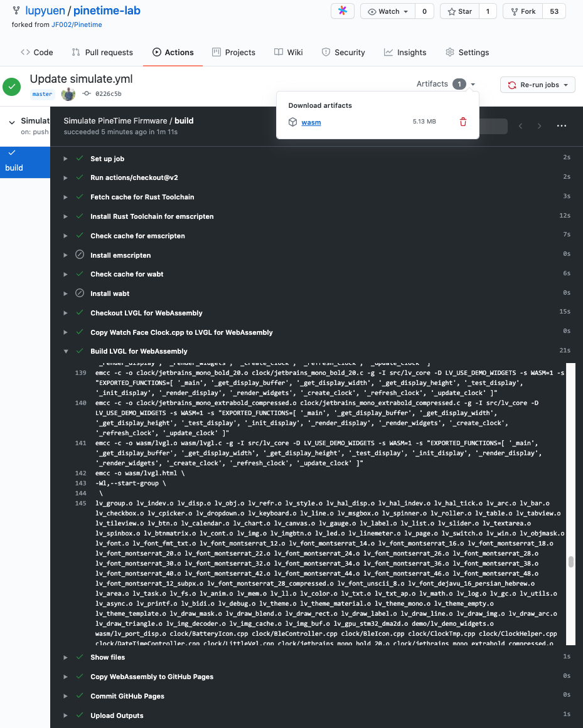The image size is (583, 728).
Task: Expand the Install emscripten step
Action: click(x=65, y=255)
